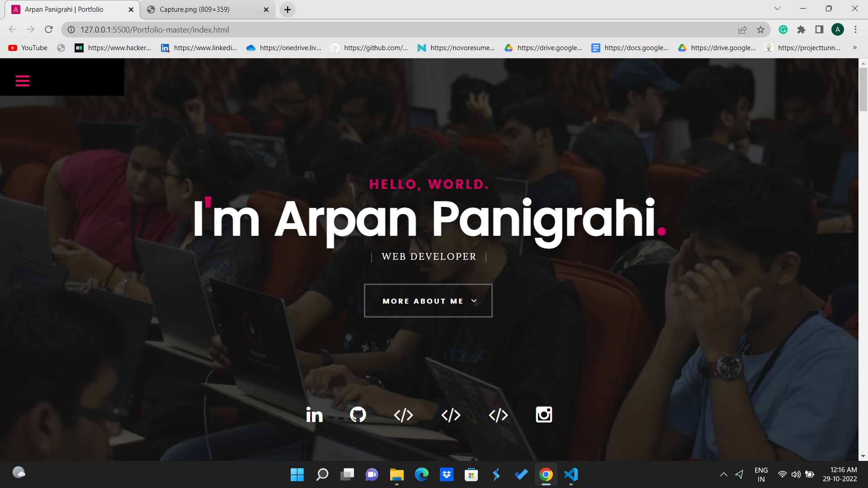The width and height of the screenshot is (868, 488).
Task: Select the first code bracket icon
Action: point(404,415)
